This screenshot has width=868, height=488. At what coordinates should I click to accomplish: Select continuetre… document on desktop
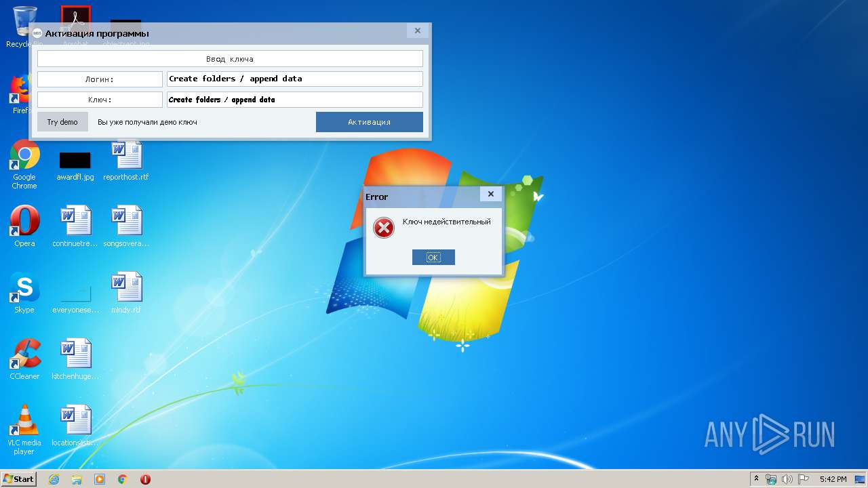point(75,227)
